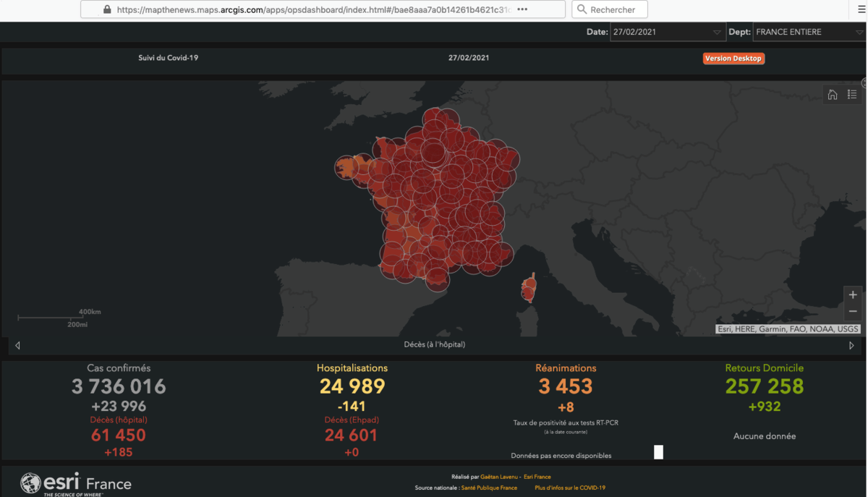Zoom out of the map with minus button
Viewport: 868px width, 497px height.
(853, 312)
